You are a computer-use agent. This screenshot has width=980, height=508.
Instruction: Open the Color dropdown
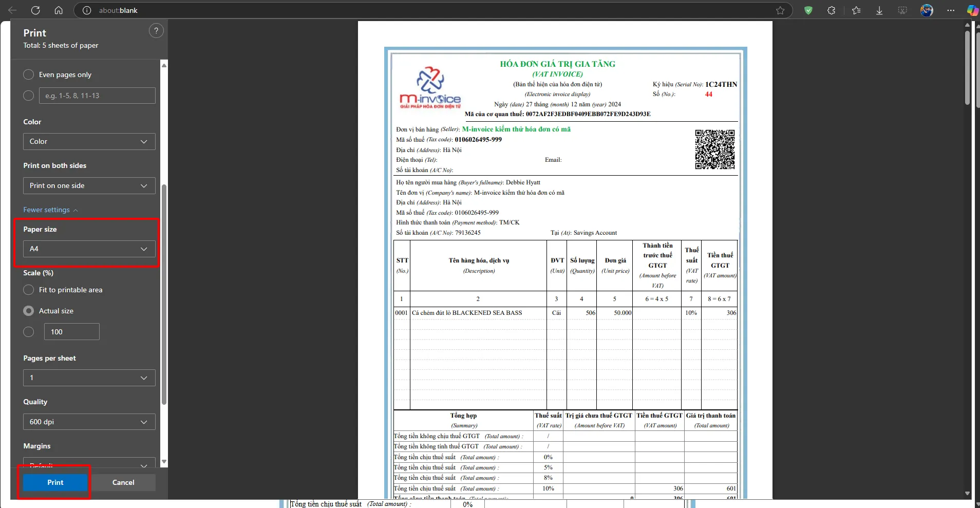(89, 141)
